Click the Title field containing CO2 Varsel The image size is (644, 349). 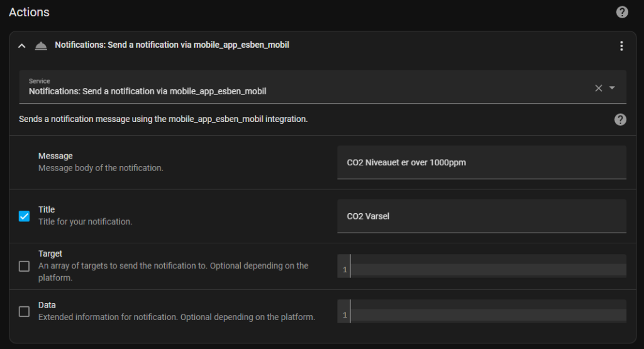tap(481, 216)
